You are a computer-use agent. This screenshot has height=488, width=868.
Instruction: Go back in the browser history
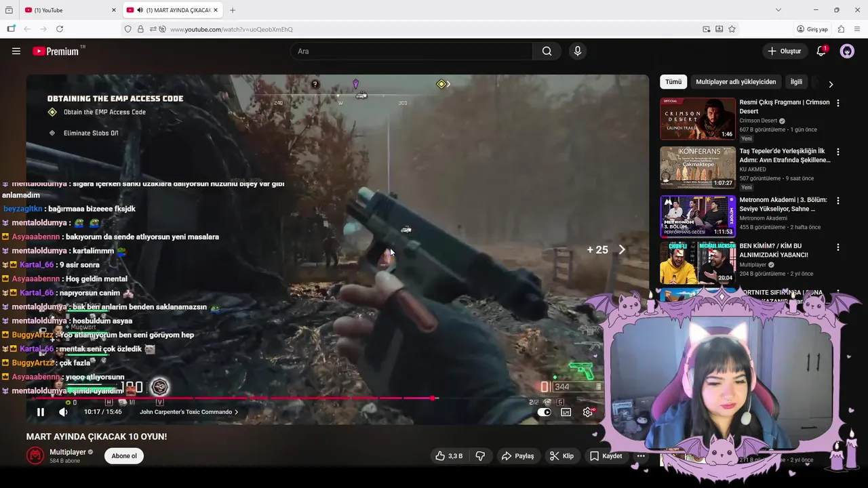[27, 29]
